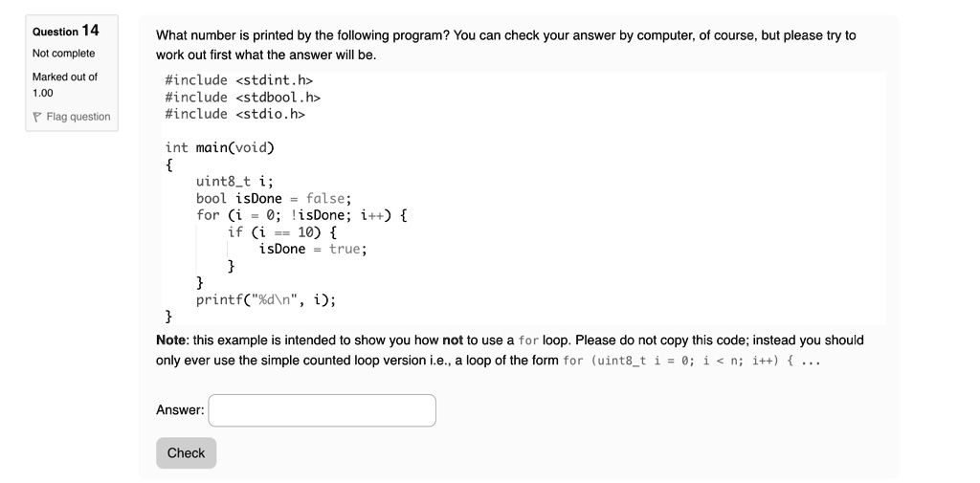
Task: Click the inline for (uint8_t i = 0 code snippet
Action: click(691, 361)
